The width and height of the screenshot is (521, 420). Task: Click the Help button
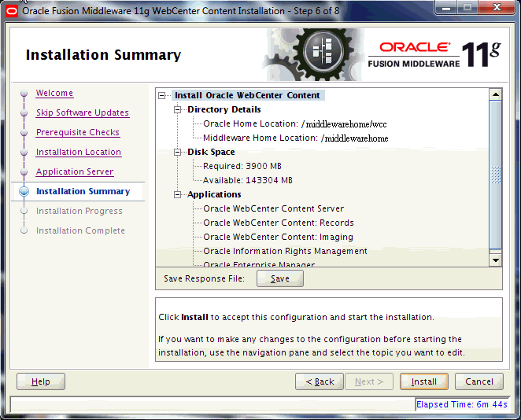[x=41, y=381]
